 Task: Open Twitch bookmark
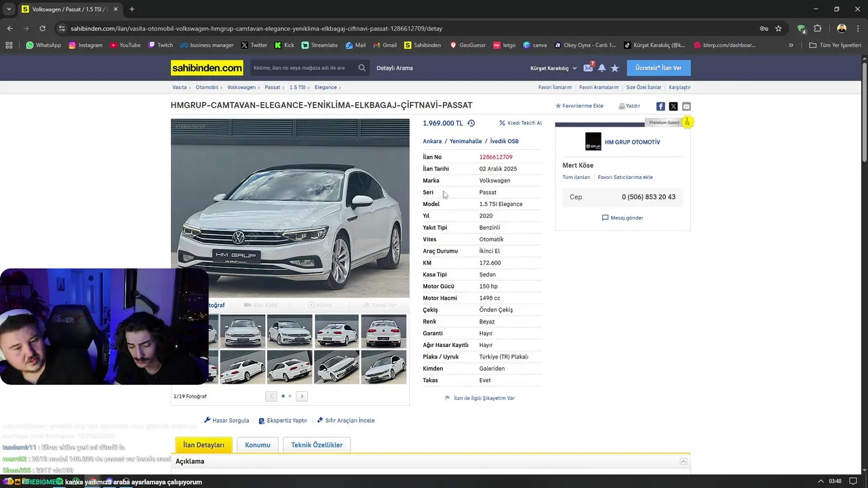160,45
